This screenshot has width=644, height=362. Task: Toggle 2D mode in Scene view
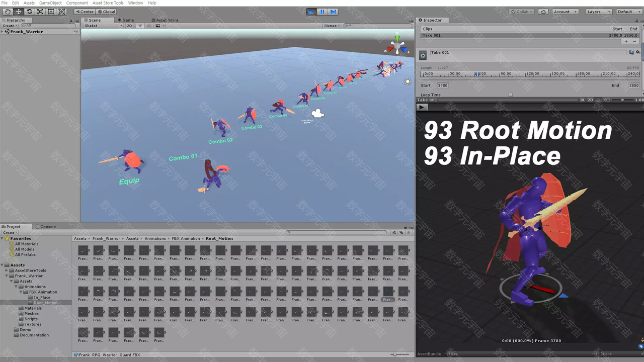(129, 26)
